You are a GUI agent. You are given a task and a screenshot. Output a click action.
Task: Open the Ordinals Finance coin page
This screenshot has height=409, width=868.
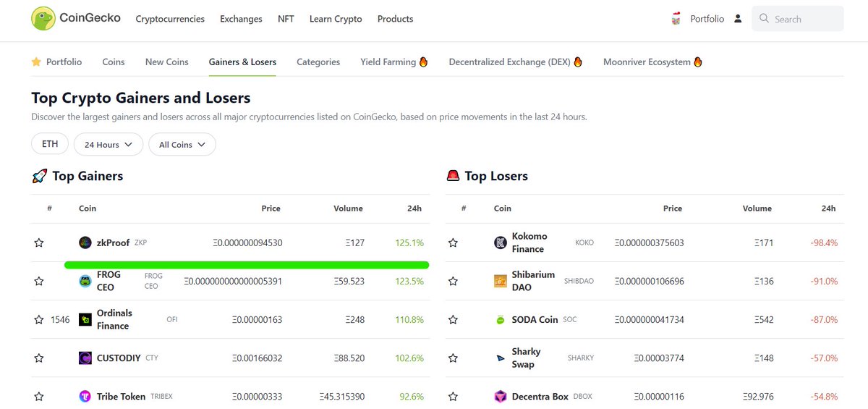(x=114, y=319)
